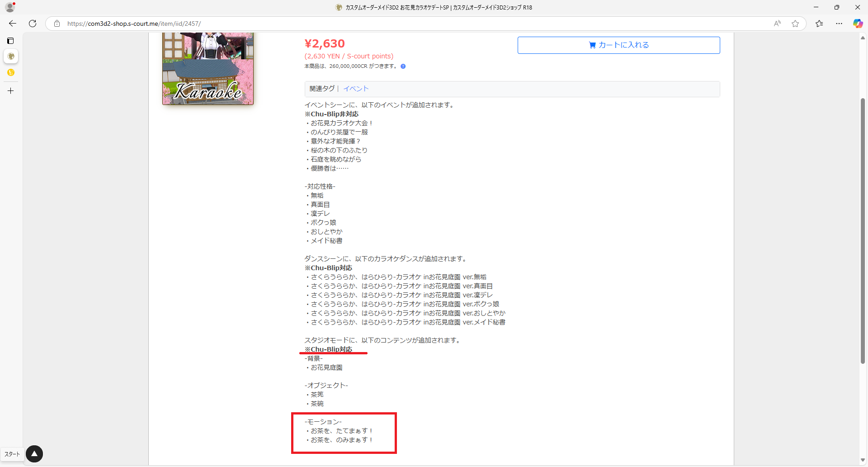Click the karaoke dance line ver.メイド秘書
Viewport: 868px width, 467px height.
point(405,322)
